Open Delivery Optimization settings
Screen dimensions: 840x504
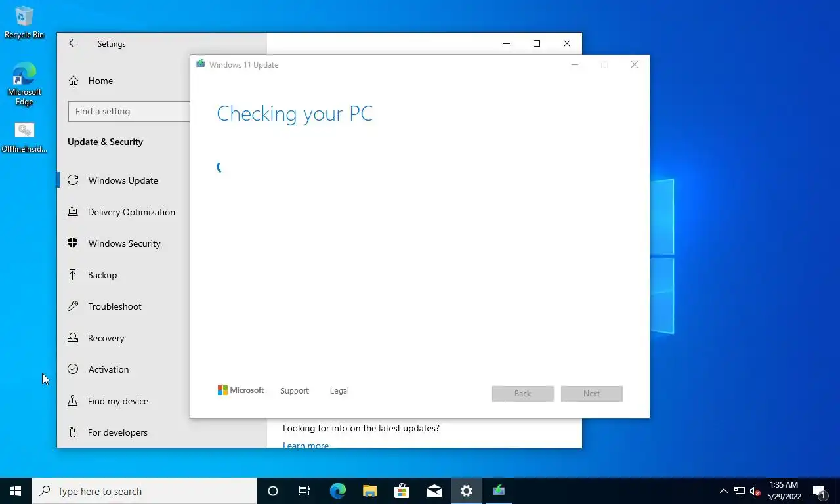click(x=131, y=212)
